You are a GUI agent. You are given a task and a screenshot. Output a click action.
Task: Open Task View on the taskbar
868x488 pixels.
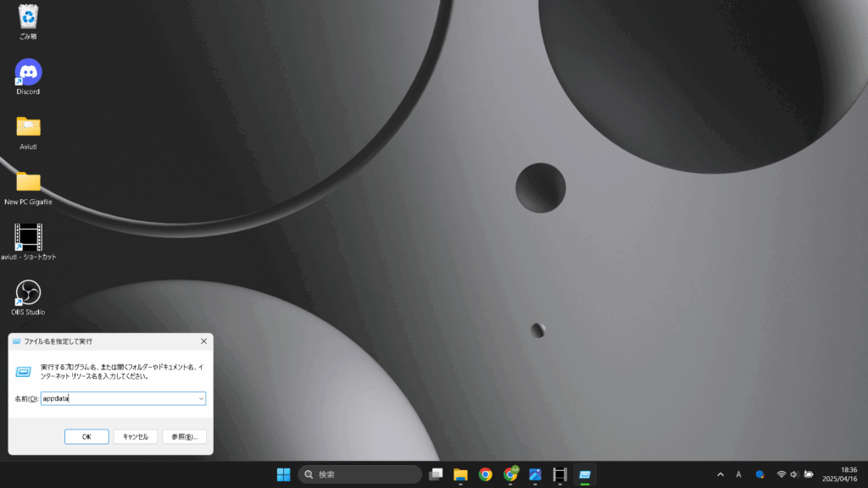pyautogui.click(x=436, y=474)
